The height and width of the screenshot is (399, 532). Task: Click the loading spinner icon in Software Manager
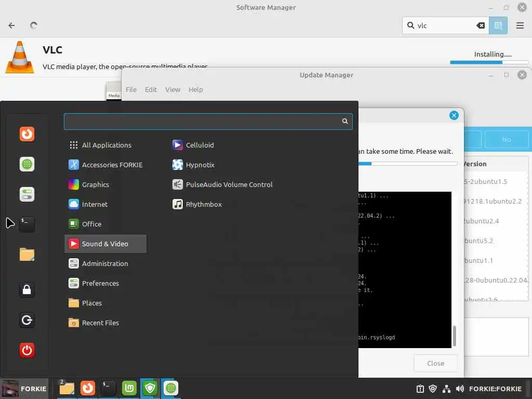pos(33,25)
